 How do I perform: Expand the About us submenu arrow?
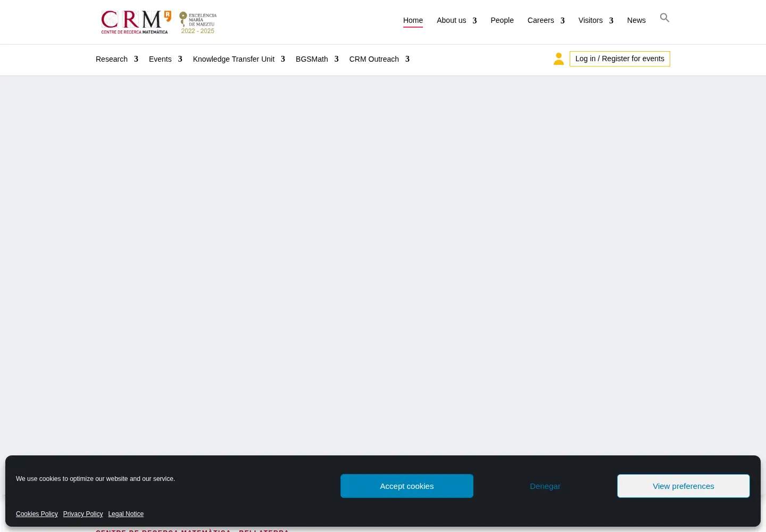(474, 21)
